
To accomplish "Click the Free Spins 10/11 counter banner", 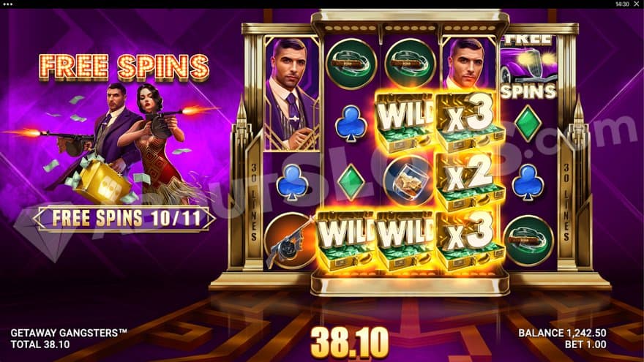I will tap(124, 219).
